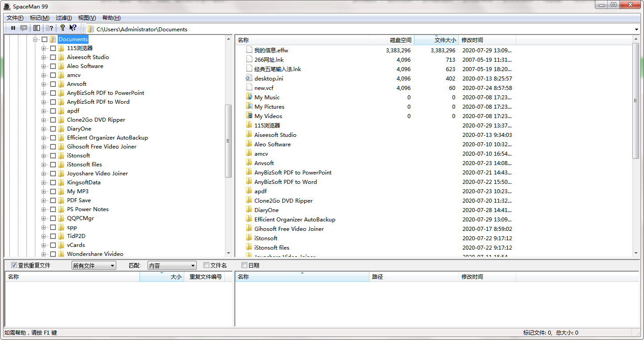Enable the 日期 match checkbox
Screen dimensions: 644x340
tap(244, 265)
